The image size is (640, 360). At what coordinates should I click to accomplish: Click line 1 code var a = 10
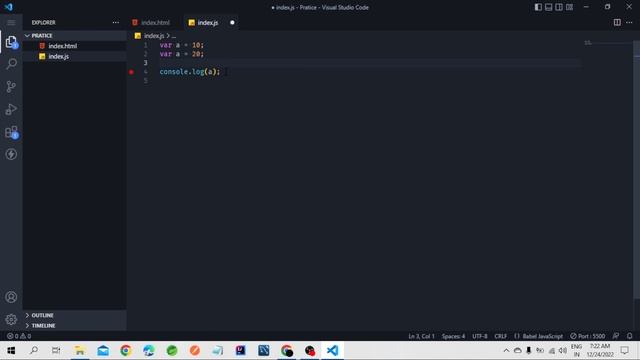(182, 45)
